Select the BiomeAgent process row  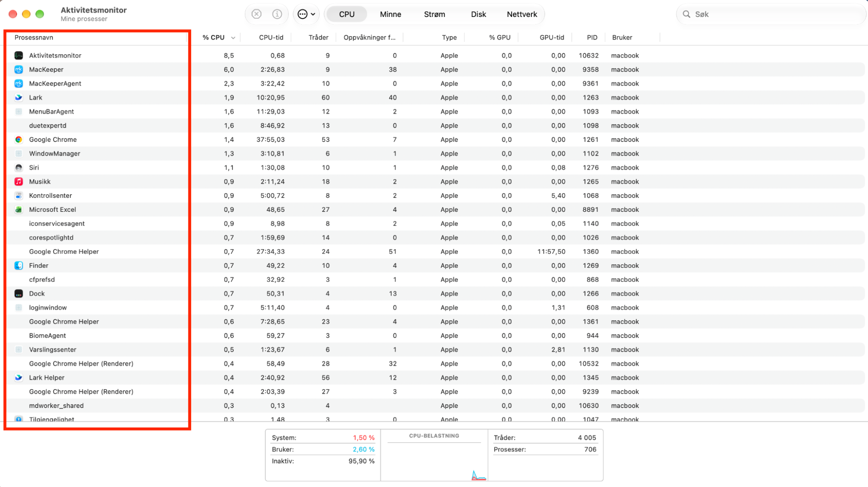pyautogui.click(x=436, y=336)
